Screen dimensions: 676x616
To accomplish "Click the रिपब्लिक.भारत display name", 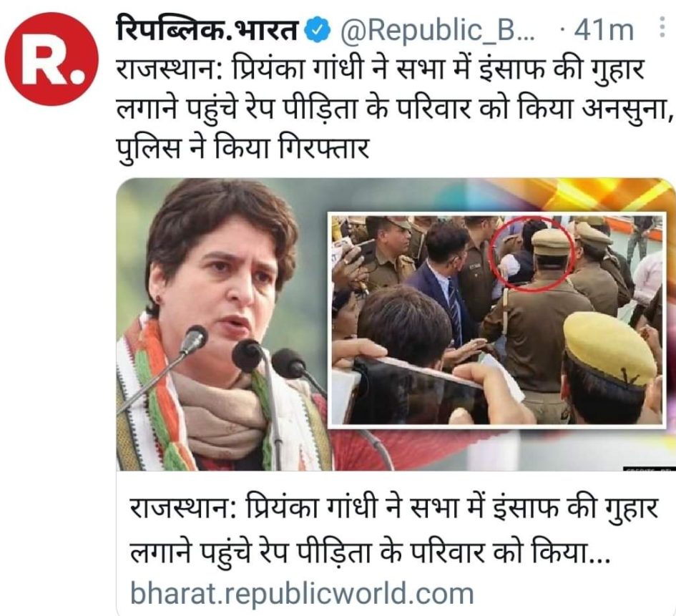I will [207, 29].
